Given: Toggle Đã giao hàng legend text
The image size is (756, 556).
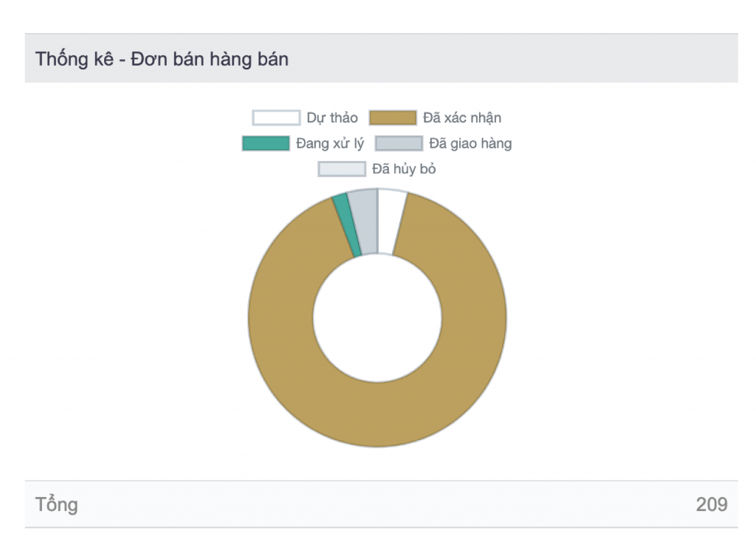Looking at the screenshot, I should tap(470, 144).
